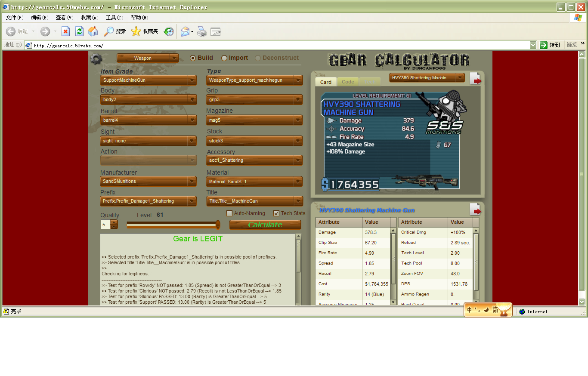This screenshot has width=588, height=376.
Task: Click the IE Forward arrow button
Action: point(45,31)
